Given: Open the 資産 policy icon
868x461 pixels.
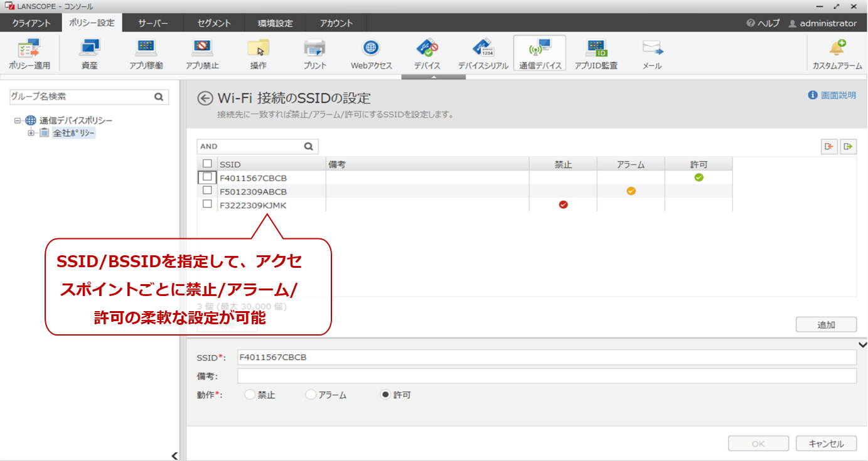Looking at the screenshot, I should click(89, 54).
